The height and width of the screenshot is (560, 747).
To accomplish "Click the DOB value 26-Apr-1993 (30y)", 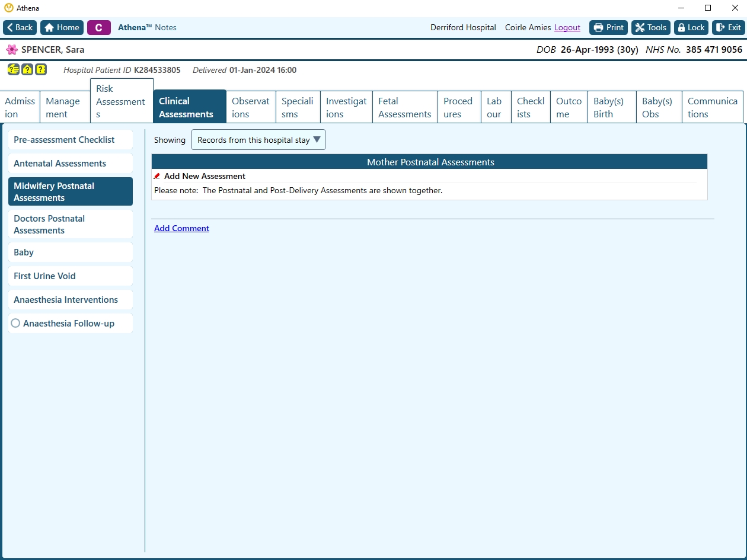I will coord(599,50).
